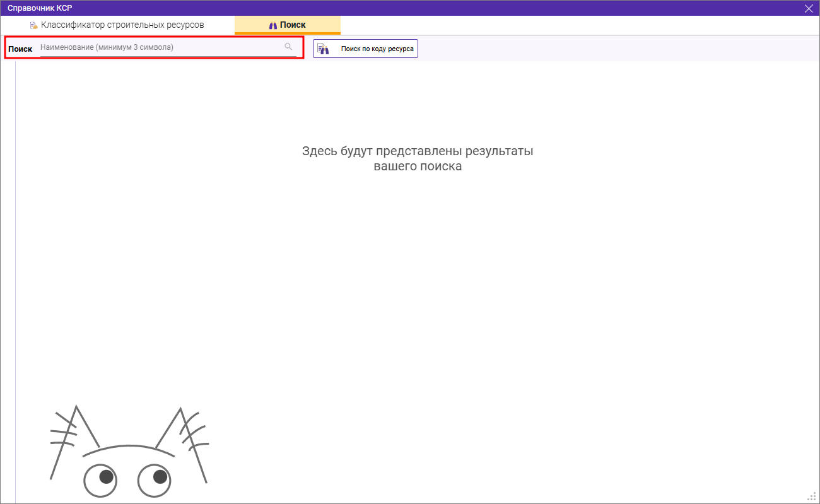Close the Справочник КСР window
The height and width of the screenshot is (504, 820).
[x=809, y=8]
